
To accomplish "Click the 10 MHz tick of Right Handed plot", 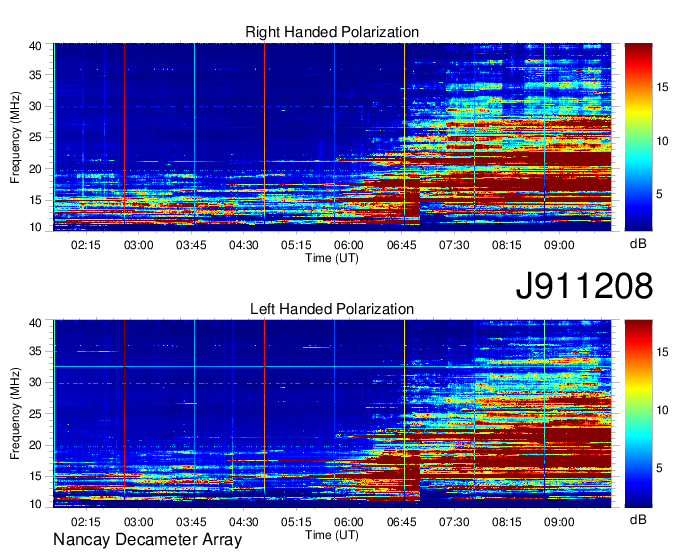I will pos(35,227).
